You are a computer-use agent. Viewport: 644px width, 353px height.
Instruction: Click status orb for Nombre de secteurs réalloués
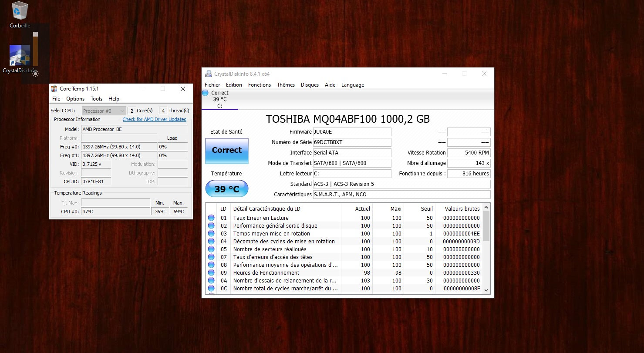(211, 249)
